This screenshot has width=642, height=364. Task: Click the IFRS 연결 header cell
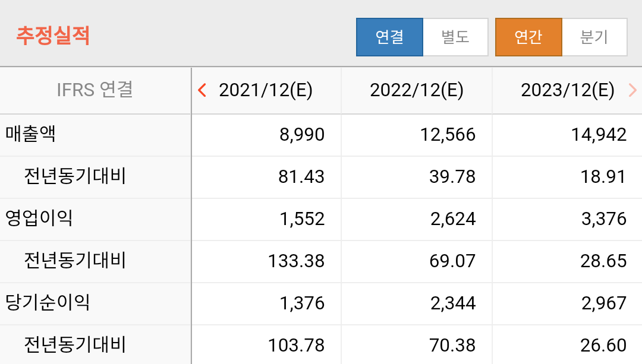95,90
